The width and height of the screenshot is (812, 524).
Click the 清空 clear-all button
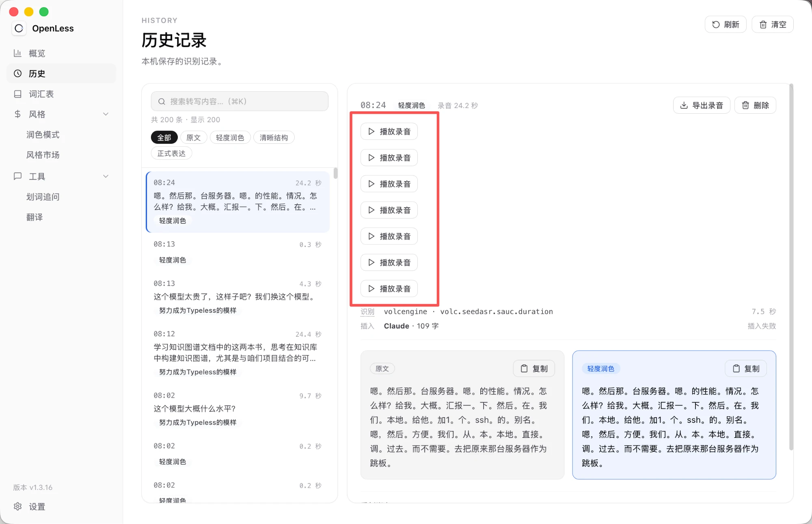pos(773,24)
